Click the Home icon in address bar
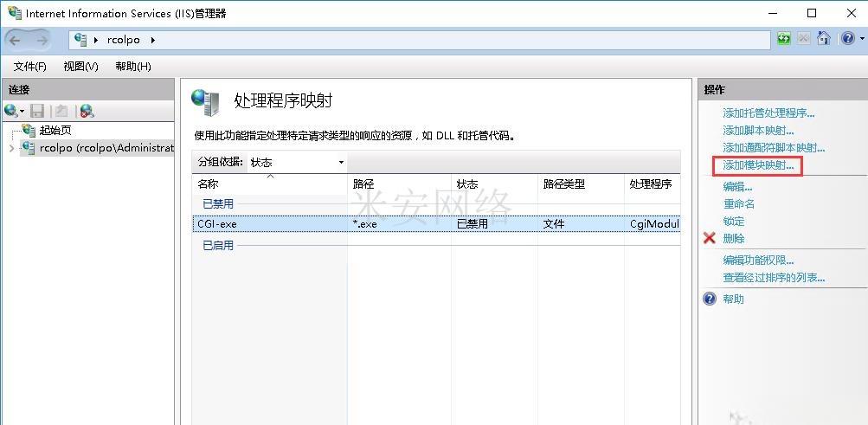This screenshot has width=868, height=425. tap(824, 39)
